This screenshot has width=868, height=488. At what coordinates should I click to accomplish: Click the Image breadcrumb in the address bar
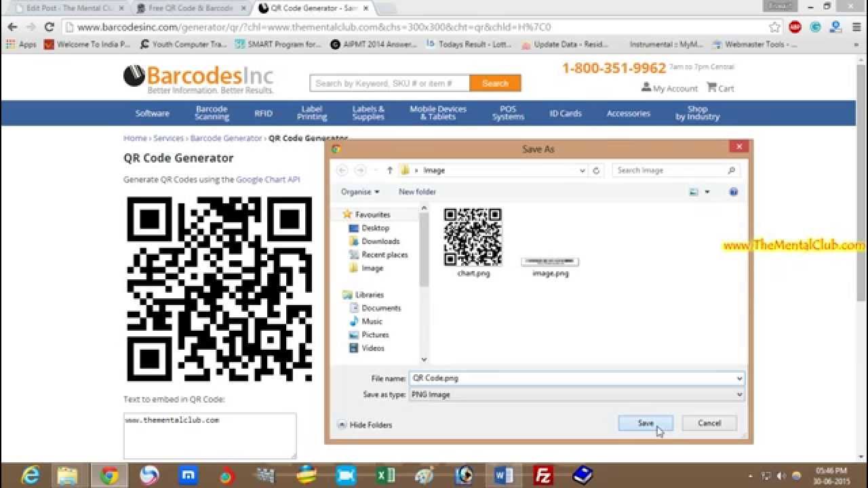tap(434, 171)
